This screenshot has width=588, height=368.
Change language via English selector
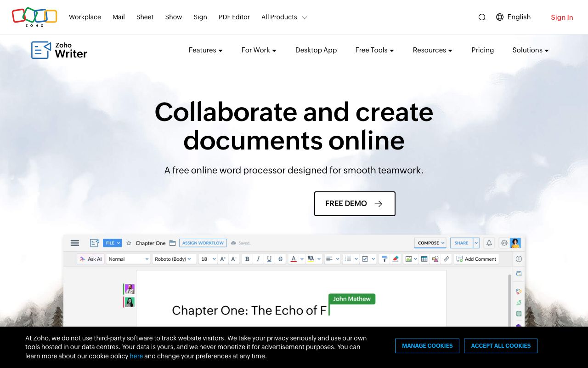click(x=514, y=17)
